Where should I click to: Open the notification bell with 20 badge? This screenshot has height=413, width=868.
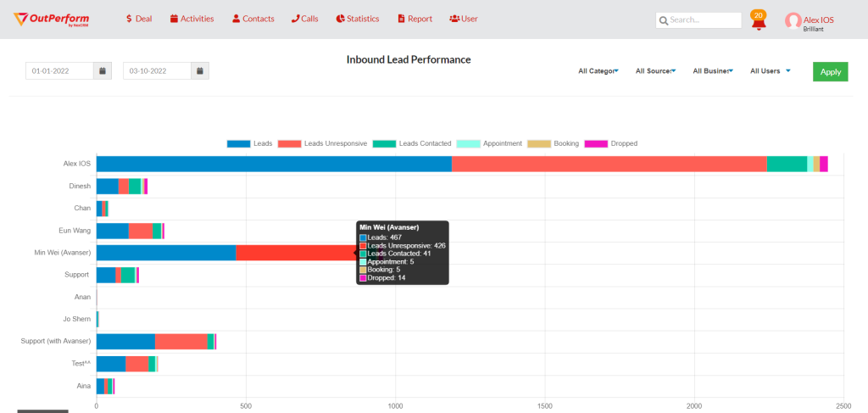[759, 21]
